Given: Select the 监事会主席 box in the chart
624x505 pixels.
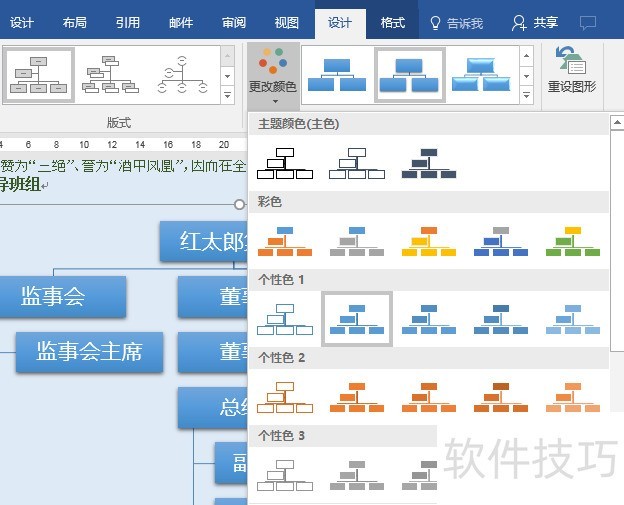Looking at the screenshot, I should point(90,352).
